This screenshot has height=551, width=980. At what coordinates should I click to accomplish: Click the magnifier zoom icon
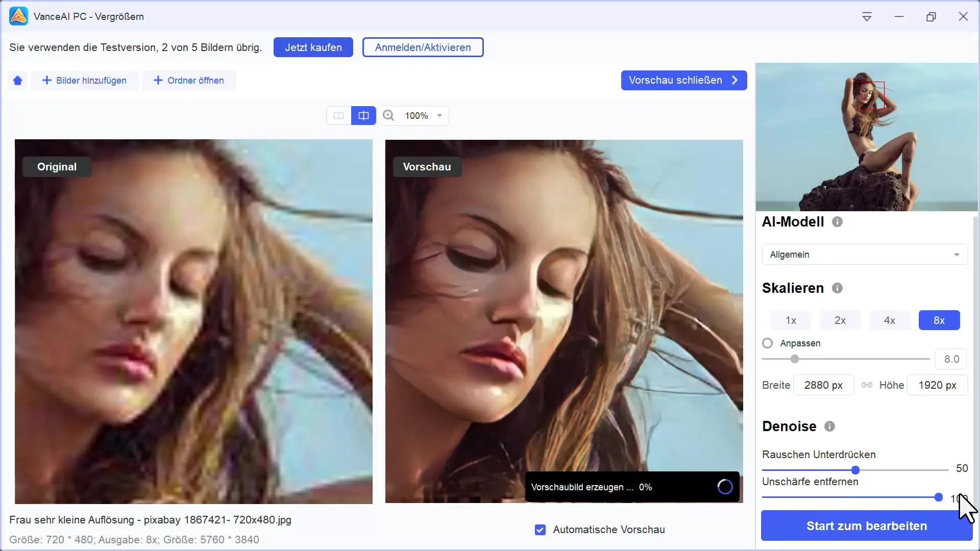click(x=388, y=116)
